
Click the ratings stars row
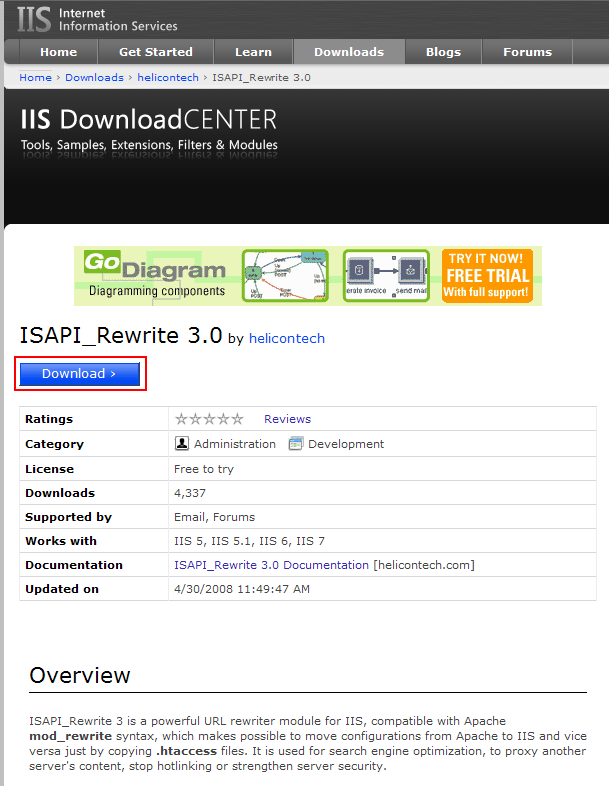tap(209, 419)
